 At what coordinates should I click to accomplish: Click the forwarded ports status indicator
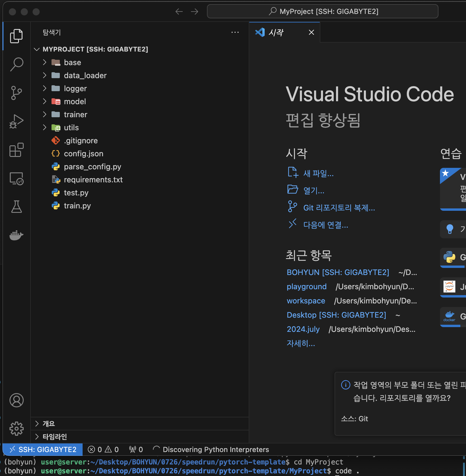pyautogui.click(x=136, y=449)
